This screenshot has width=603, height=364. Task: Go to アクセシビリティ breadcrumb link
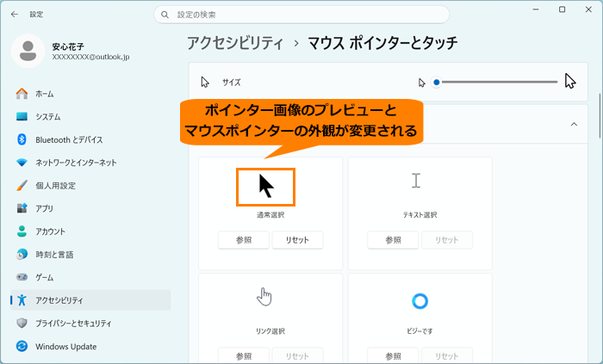235,43
